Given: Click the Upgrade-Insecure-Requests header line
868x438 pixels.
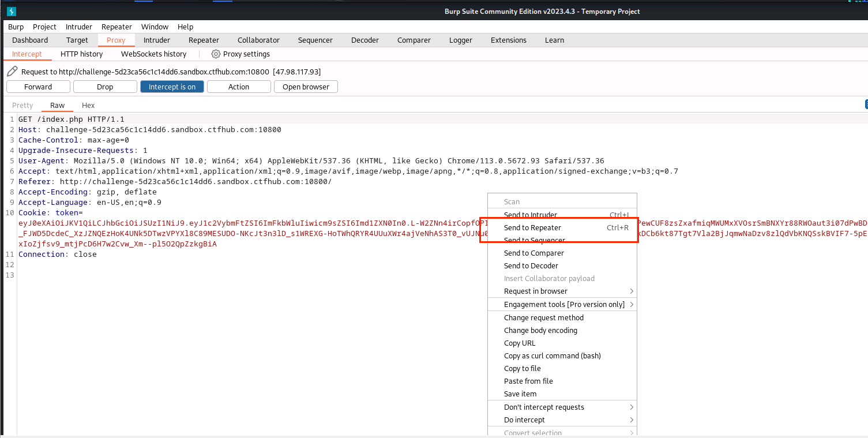Looking at the screenshot, I should click(x=83, y=151).
